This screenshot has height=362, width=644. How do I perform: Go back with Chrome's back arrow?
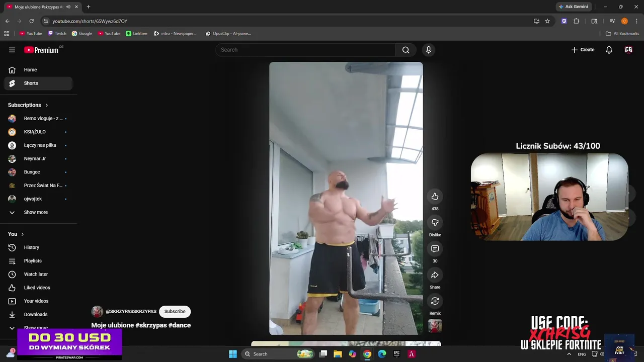7,21
